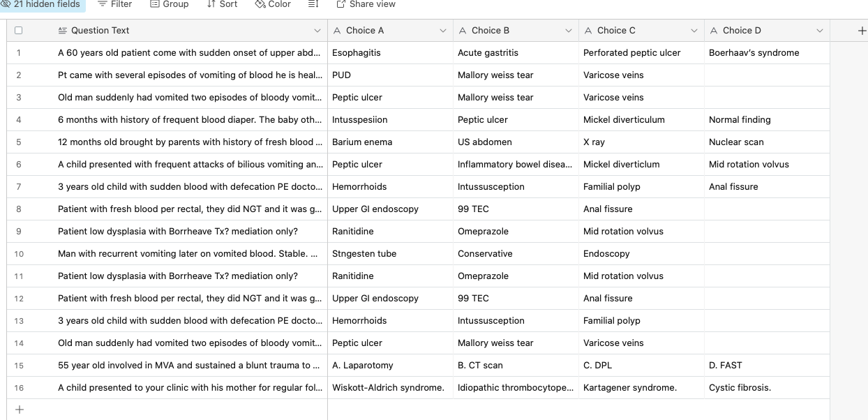Select the cell 'Kartagener syndrome.'
Viewport: 868px width, 420px height.
pyautogui.click(x=641, y=388)
